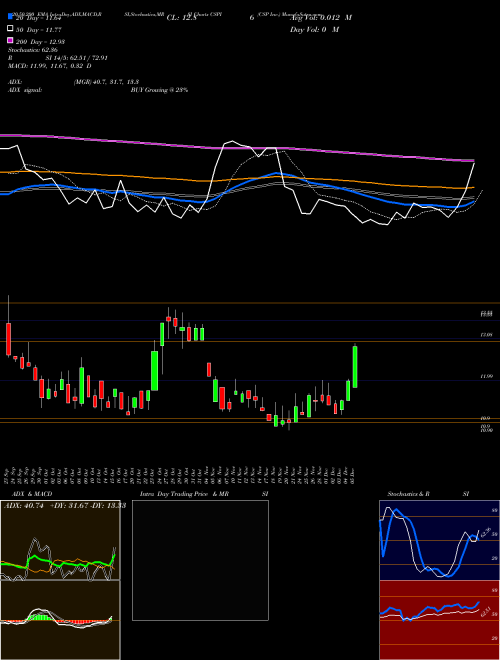Click the 'ADX signal:' label
Image resolution: width=500 pixels, height=660 pixels.
[25, 90]
